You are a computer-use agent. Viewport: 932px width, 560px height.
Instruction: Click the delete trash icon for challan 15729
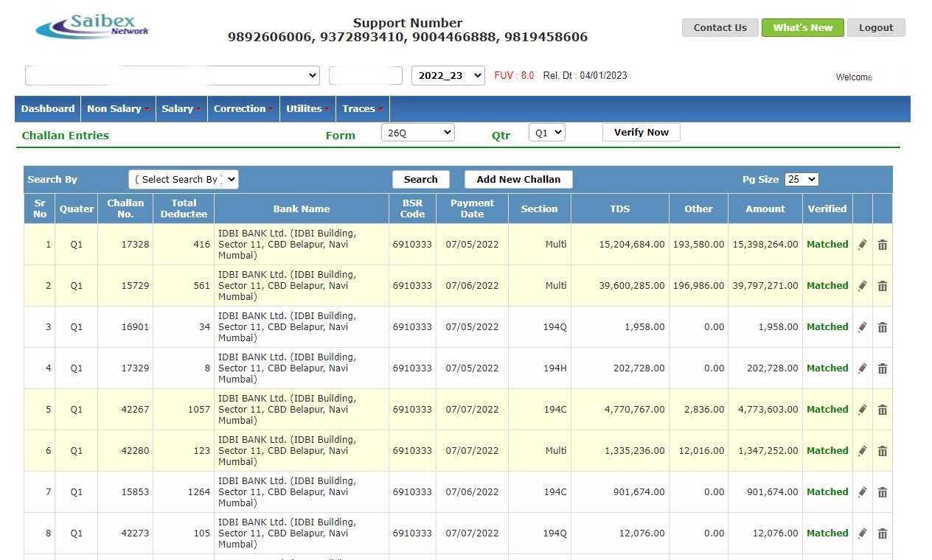click(x=882, y=285)
